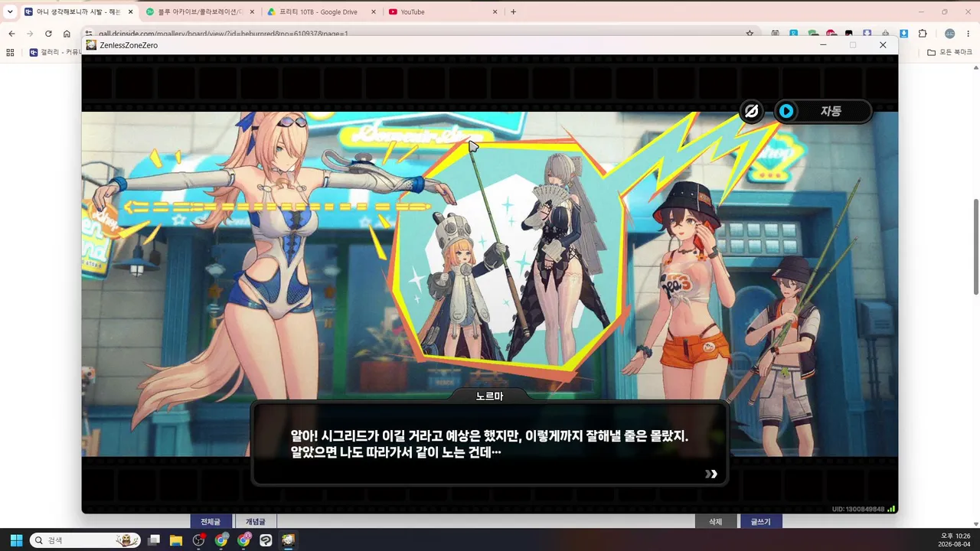Open the second Chrome icon with profile badge

(x=243, y=540)
